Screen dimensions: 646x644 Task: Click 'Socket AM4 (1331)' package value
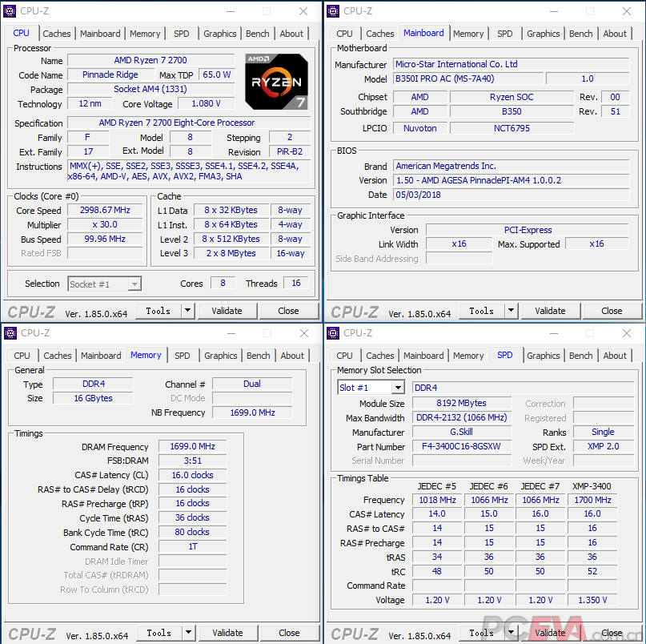150,89
